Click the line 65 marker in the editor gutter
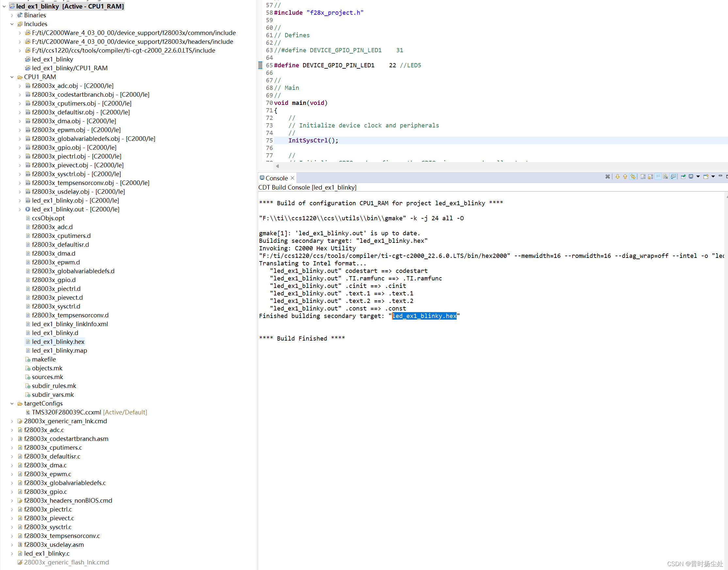Viewport: 728px width, 570px height. [260, 65]
